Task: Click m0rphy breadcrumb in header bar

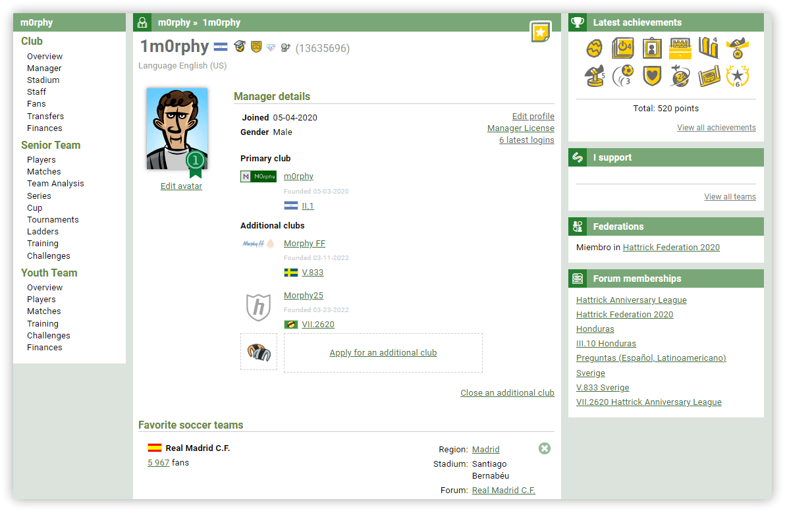Action: click(174, 22)
